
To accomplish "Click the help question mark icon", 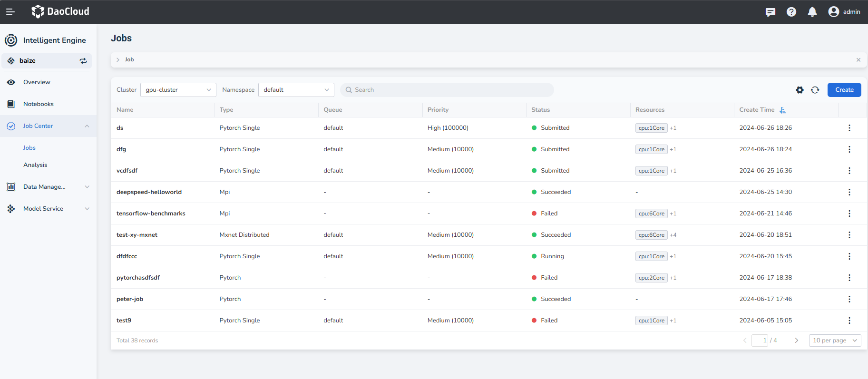I will [x=791, y=12].
